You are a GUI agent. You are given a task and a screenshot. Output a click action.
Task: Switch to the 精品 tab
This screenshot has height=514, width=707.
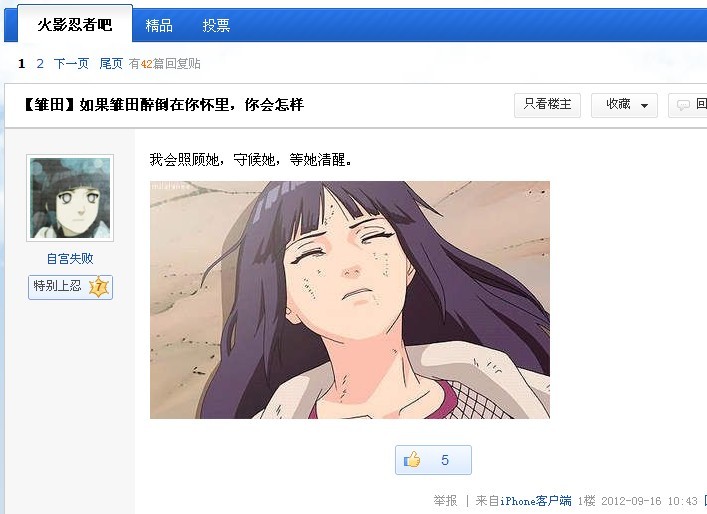click(x=159, y=25)
